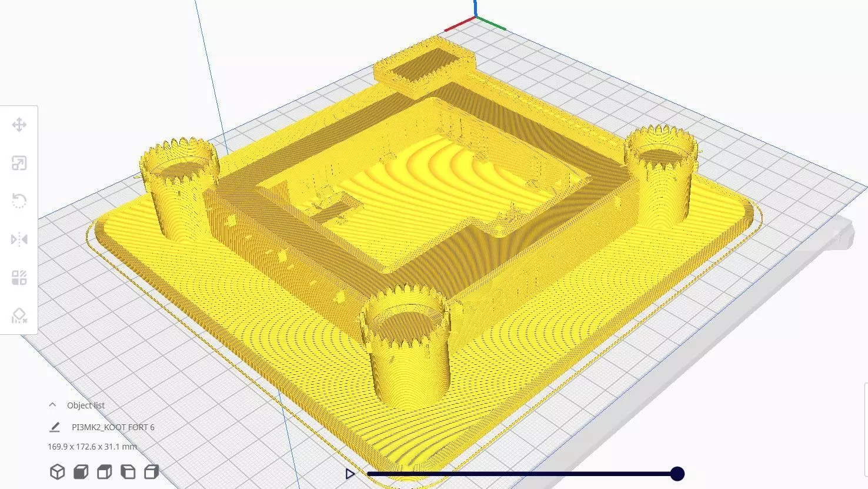
Task: Click the simulation path slider handle
Action: pos(677,474)
